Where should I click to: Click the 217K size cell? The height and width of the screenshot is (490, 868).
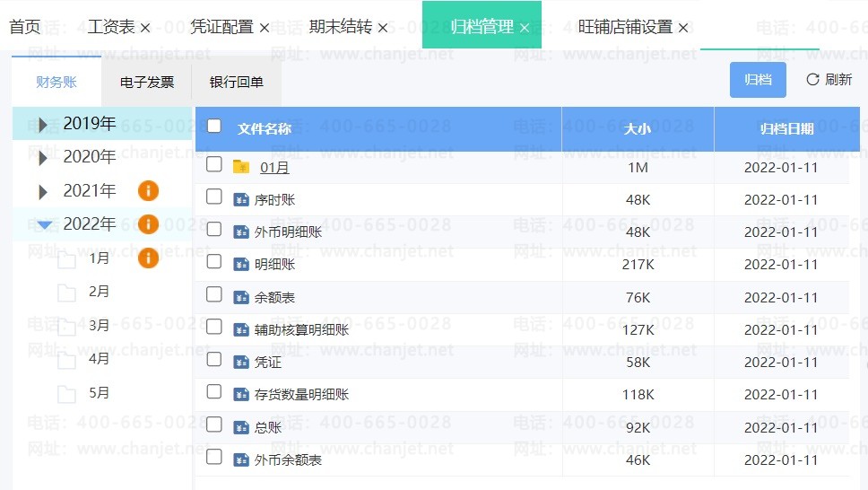tap(638, 265)
